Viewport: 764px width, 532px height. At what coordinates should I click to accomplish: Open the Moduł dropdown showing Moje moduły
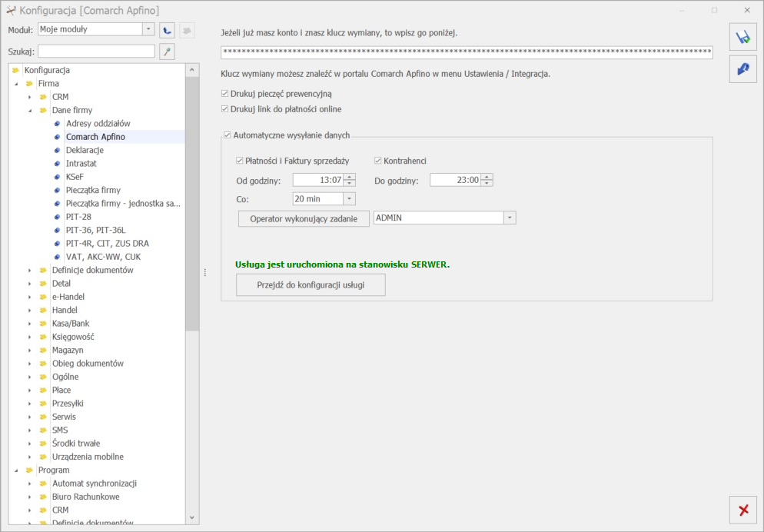[148, 29]
